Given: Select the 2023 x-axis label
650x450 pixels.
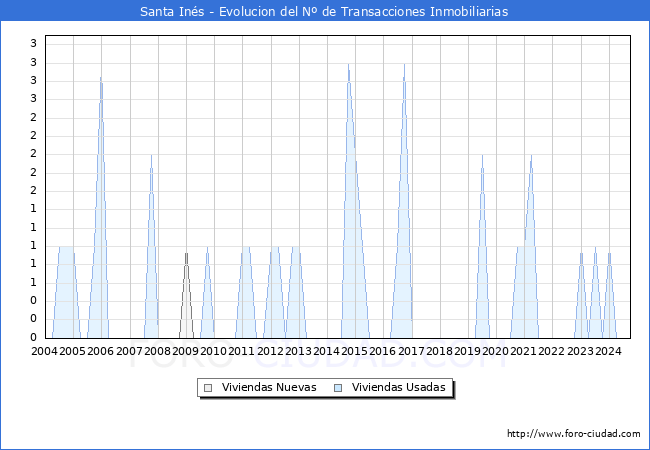Looking at the screenshot, I should [580, 351].
